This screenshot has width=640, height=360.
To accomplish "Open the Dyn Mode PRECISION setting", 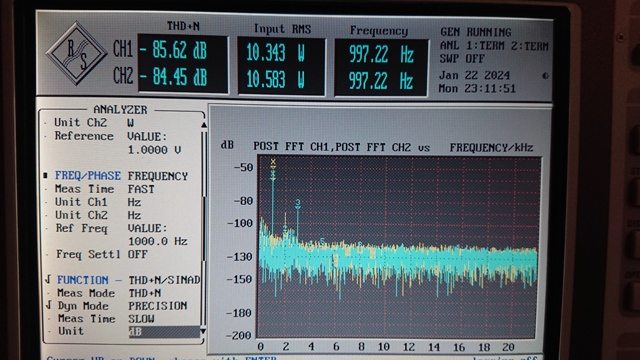I will 158,306.
